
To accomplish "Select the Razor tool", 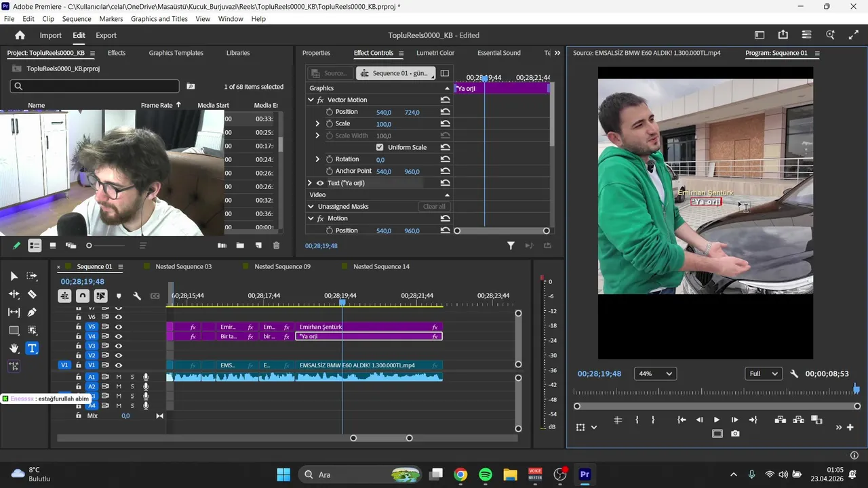I will [x=32, y=294].
